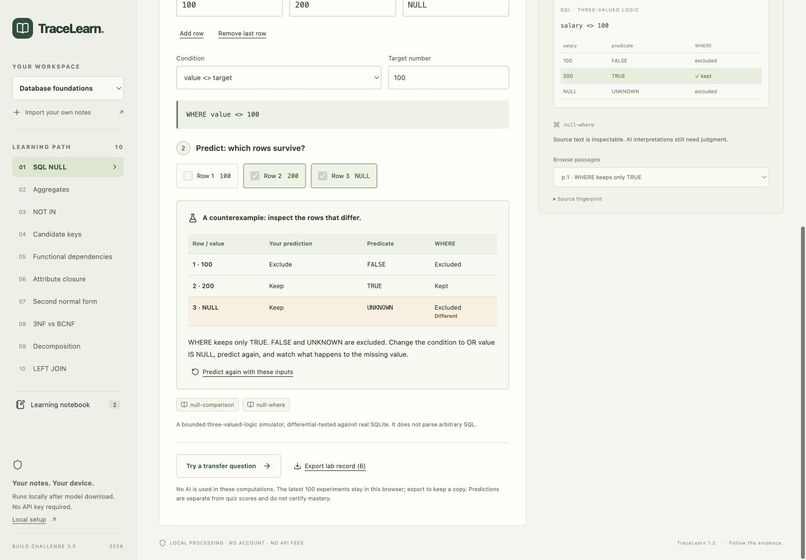Click the Remove last row link
The width and height of the screenshot is (806, 560).
pyautogui.click(x=242, y=33)
